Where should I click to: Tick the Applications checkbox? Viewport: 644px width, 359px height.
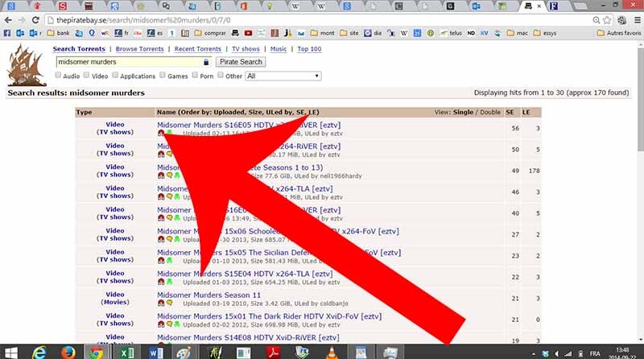tap(115, 75)
